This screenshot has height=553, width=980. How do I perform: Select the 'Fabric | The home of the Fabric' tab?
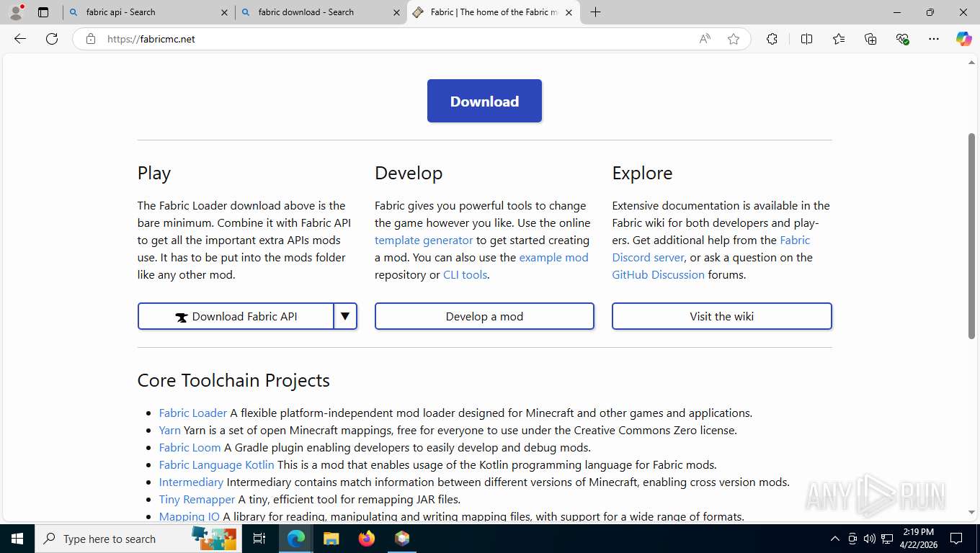pos(494,12)
